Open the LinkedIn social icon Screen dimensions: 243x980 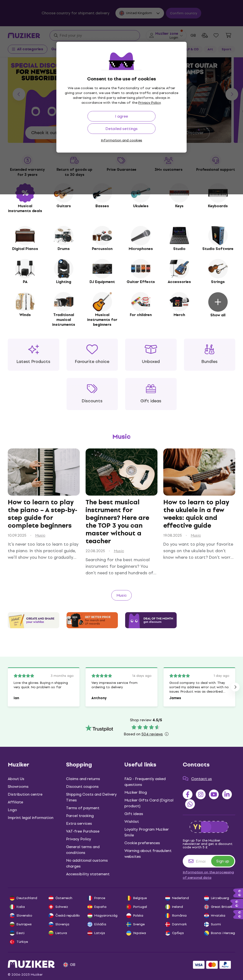pyautogui.click(x=227, y=794)
